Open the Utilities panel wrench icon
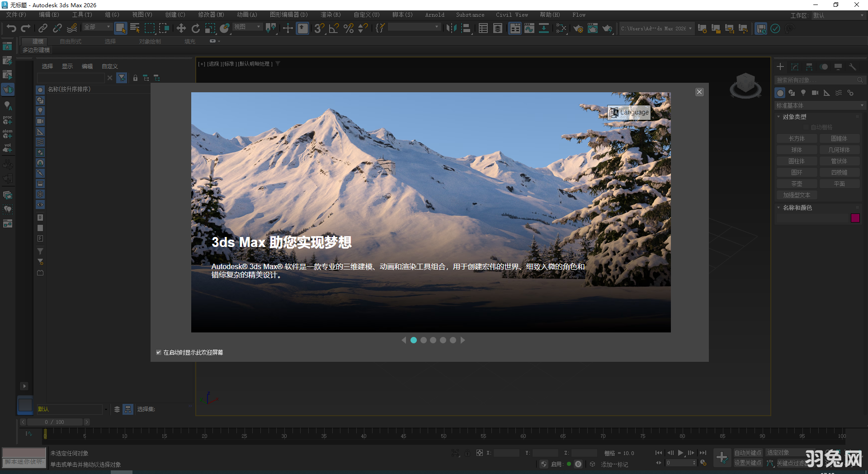This screenshot has height=474, width=868. [853, 66]
